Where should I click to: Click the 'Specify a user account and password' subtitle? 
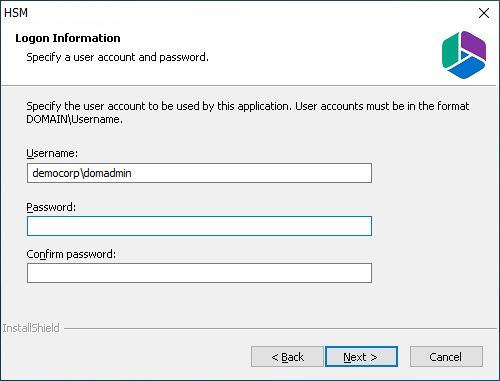tap(117, 57)
